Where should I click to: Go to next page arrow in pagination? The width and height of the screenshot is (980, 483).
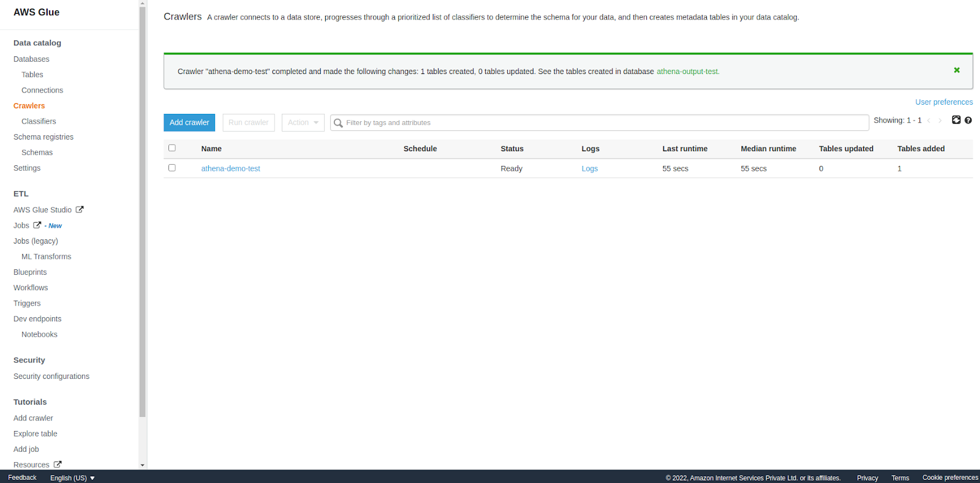coord(940,121)
